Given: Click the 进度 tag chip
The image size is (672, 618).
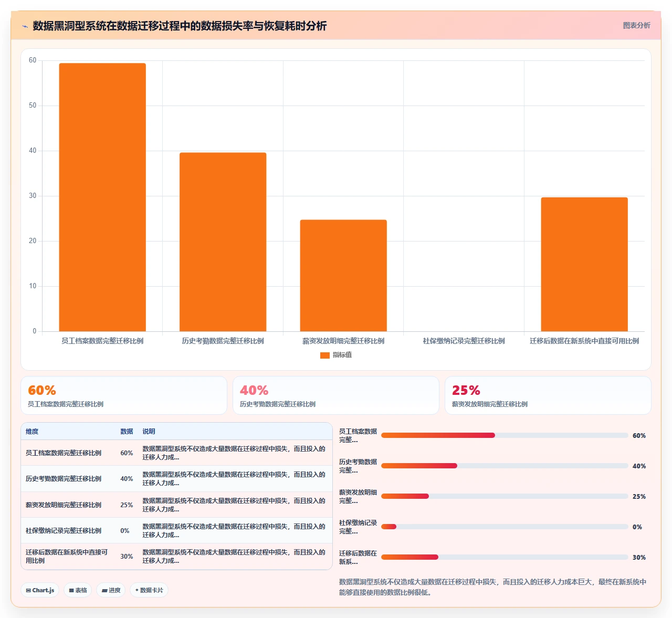Looking at the screenshot, I should [111, 590].
